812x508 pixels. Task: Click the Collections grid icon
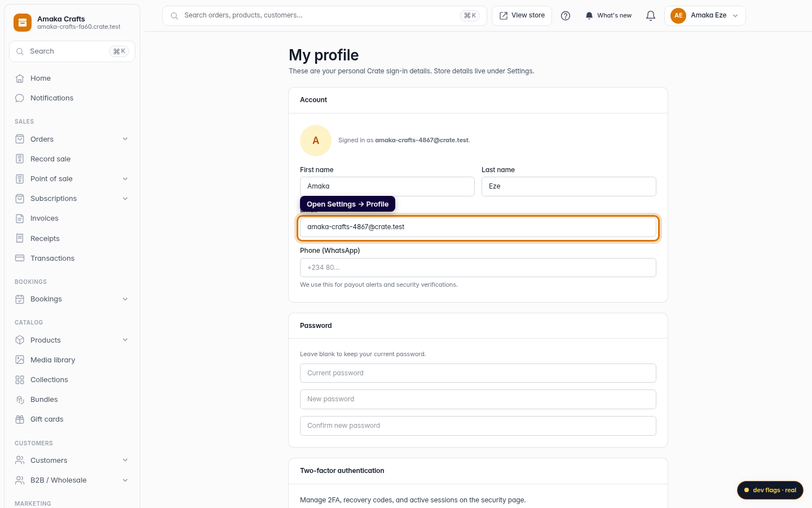[x=20, y=380]
